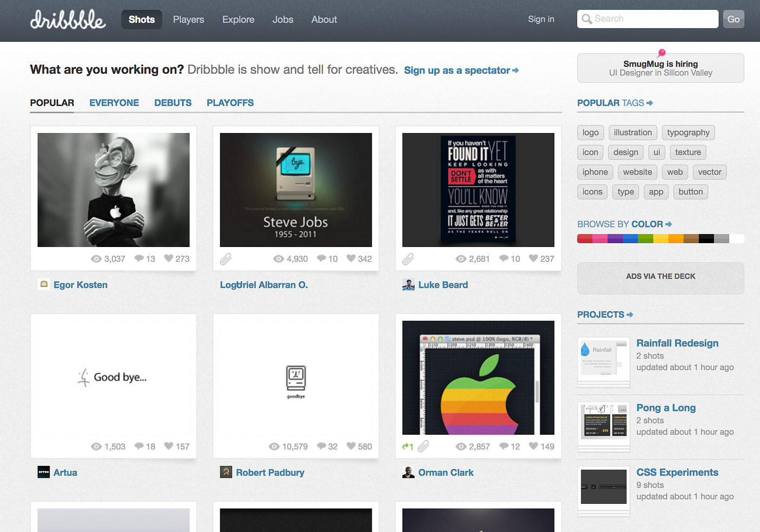Pick the red color swatch
760x532 pixels.
[585, 238]
